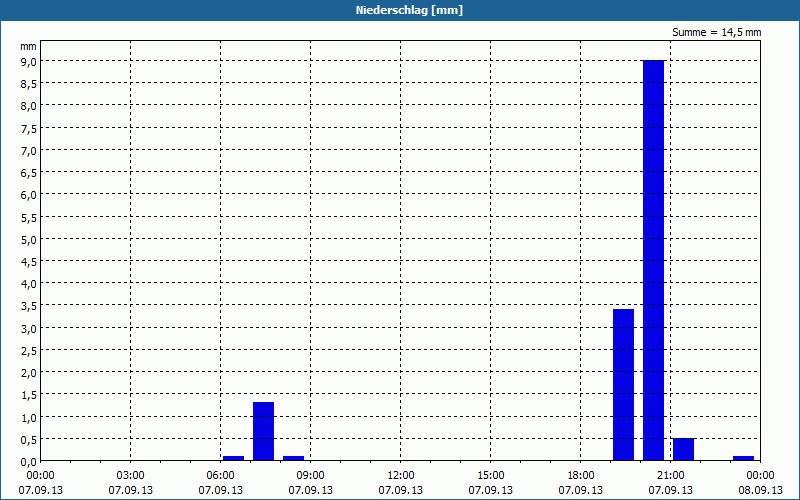Click the tallest 9,0 mm bar
This screenshot has height=500, width=800.
coord(654,260)
